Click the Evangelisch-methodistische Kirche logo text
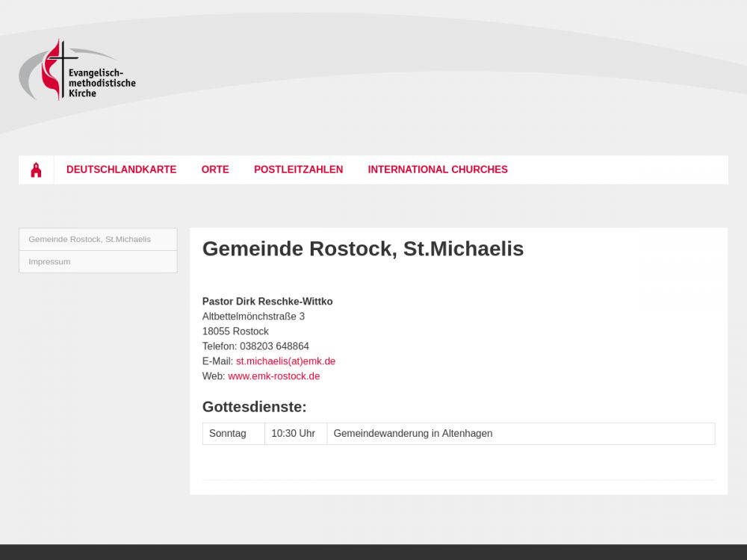 point(102,83)
